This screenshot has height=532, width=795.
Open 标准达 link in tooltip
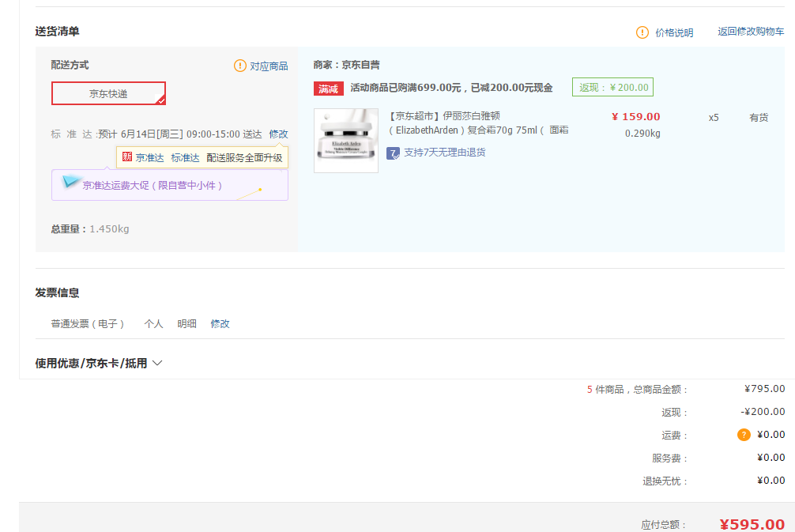coord(185,158)
